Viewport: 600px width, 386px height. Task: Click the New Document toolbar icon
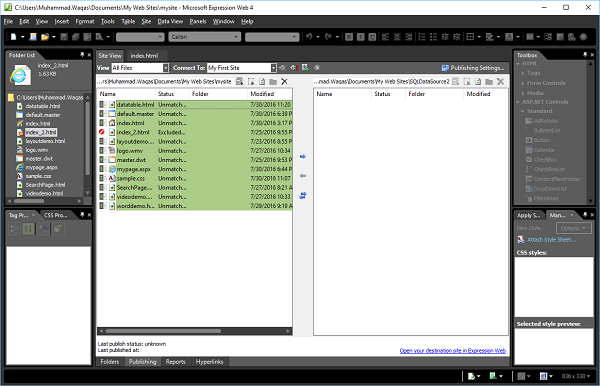(x=14, y=37)
